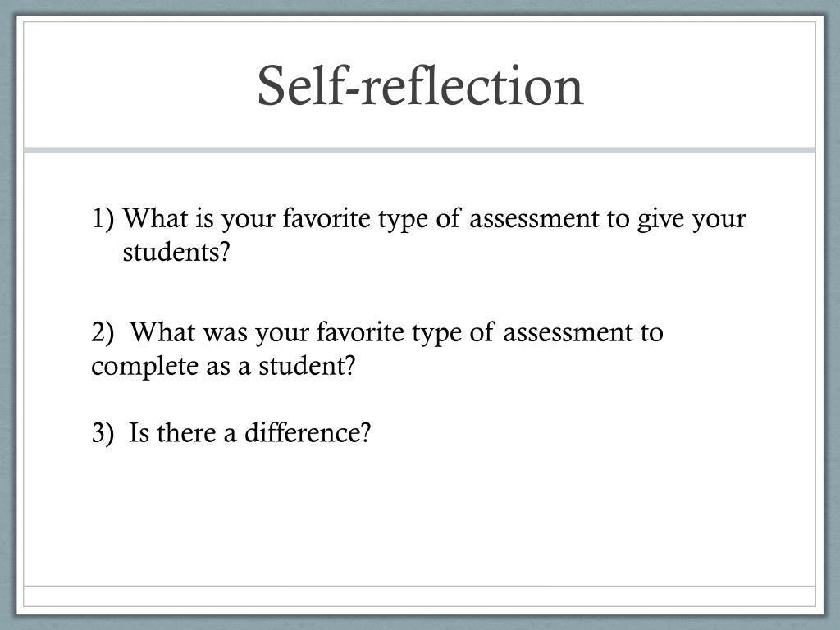Screen dimensions: 840x630
Task: Click the gray divider line under the title
Action: point(419,150)
